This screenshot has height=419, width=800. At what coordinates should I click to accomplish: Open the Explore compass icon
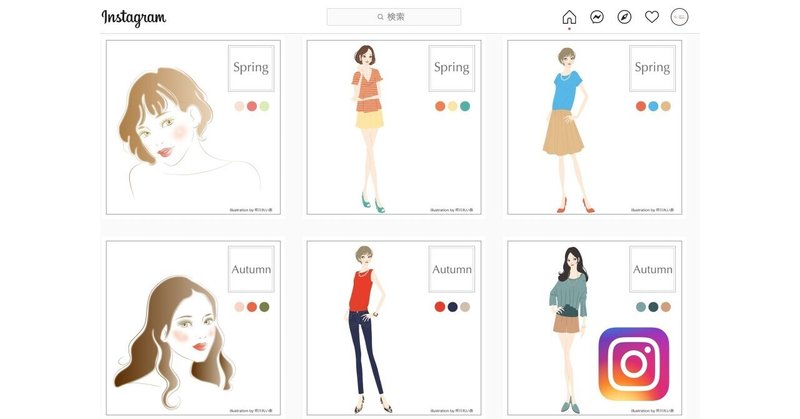(x=624, y=17)
